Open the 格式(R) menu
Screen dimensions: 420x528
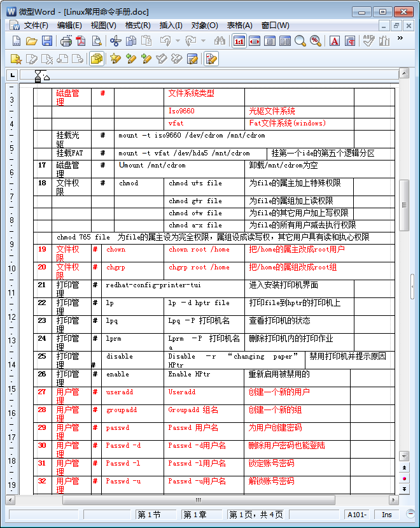(x=138, y=25)
